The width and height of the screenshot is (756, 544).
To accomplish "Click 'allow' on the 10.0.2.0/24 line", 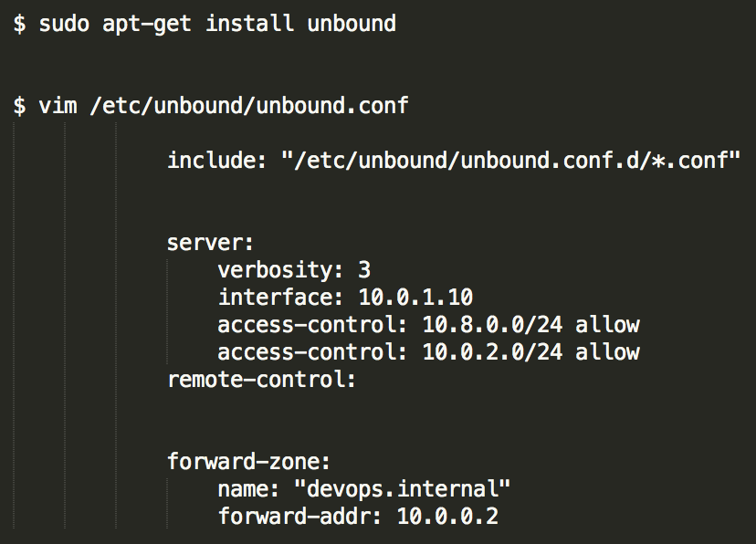I will tap(607, 352).
